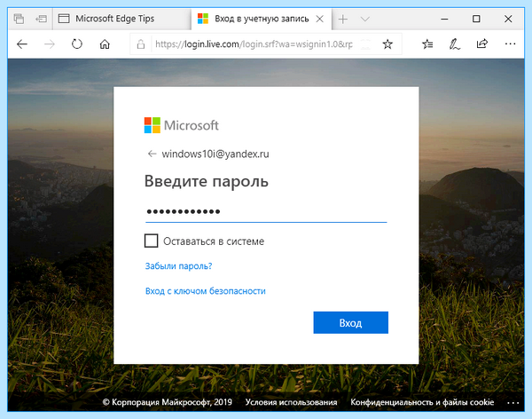Focus the login.live.com address bar
The height and width of the screenshot is (419, 532).
click(x=254, y=44)
